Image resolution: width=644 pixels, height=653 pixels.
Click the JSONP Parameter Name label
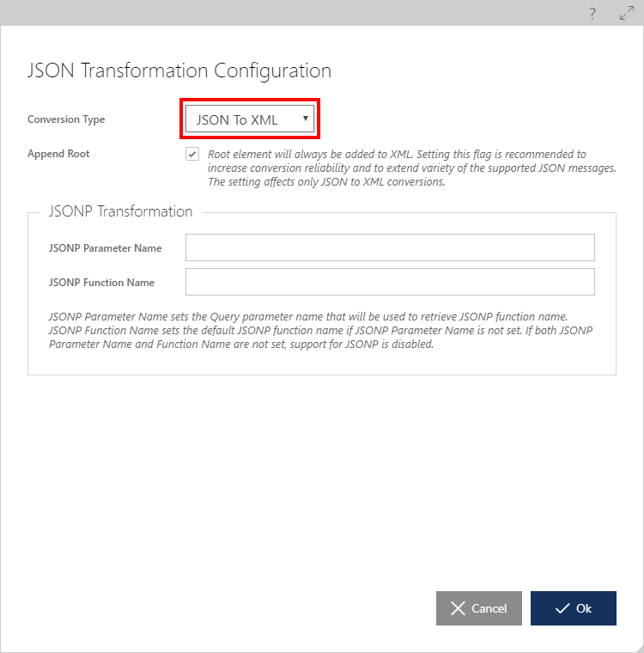[x=106, y=248]
